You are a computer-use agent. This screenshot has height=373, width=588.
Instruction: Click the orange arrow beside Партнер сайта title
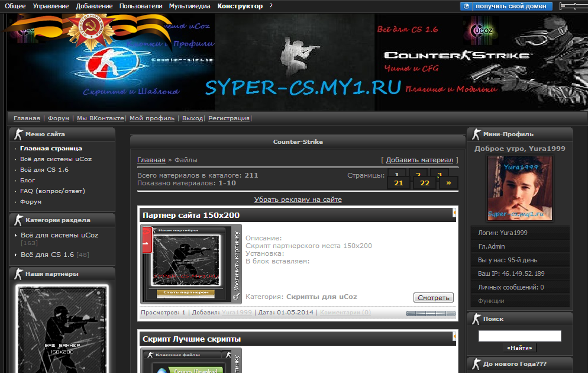point(454,213)
